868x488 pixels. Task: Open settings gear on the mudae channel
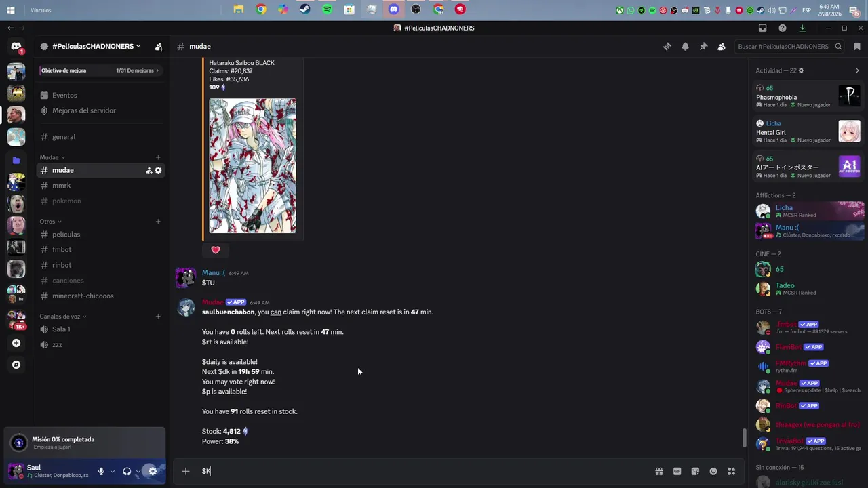pyautogui.click(x=158, y=171)
